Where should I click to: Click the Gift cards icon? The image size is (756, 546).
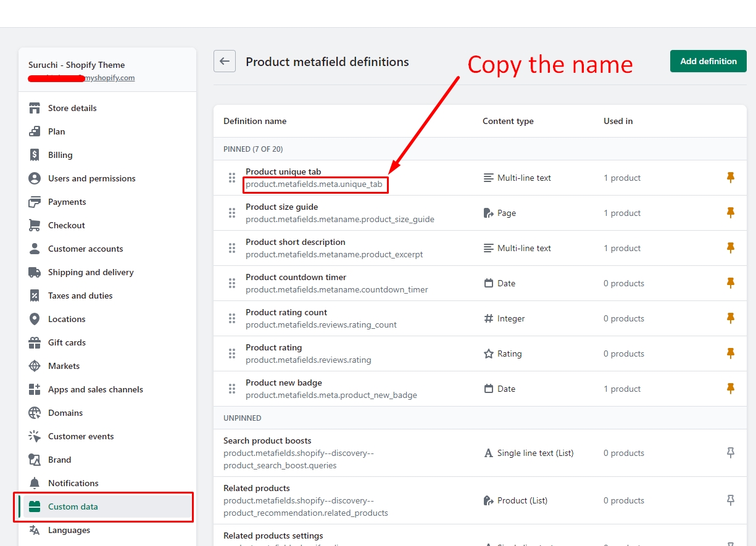(35, 342)
